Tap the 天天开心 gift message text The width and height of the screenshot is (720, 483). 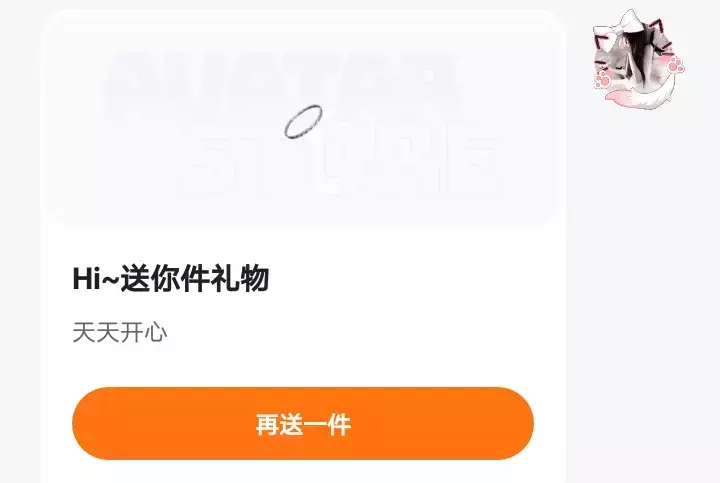point(120,332)
